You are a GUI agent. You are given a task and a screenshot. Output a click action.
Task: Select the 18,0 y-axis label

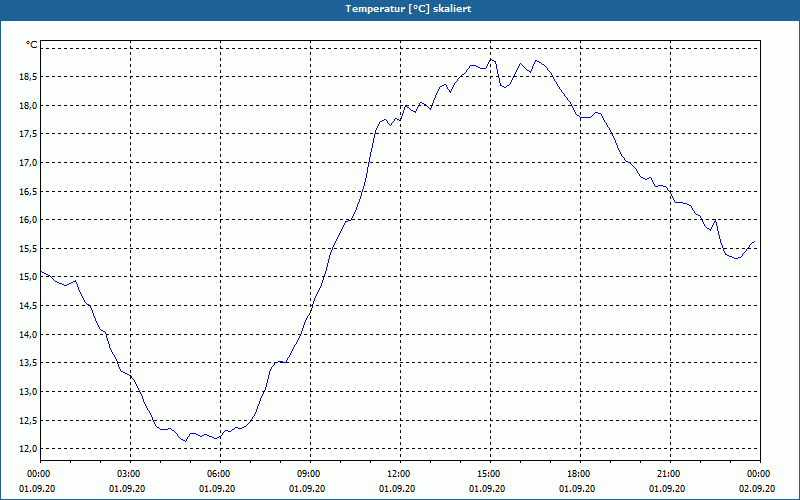point(29,106)
